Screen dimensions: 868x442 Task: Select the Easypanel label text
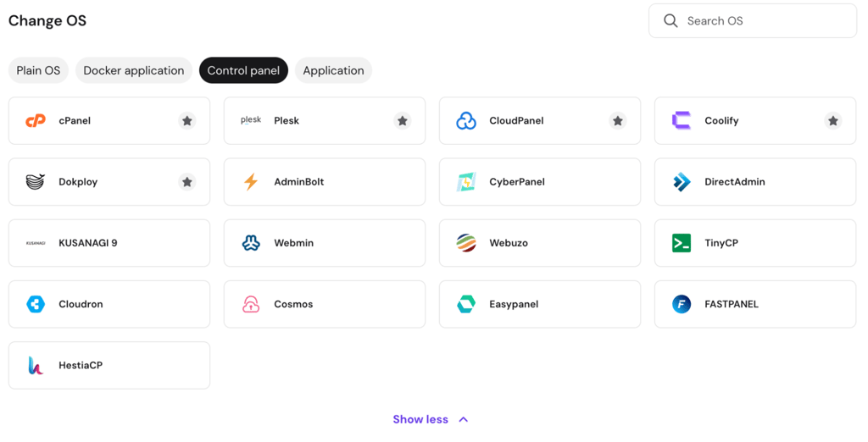(514, 304)
